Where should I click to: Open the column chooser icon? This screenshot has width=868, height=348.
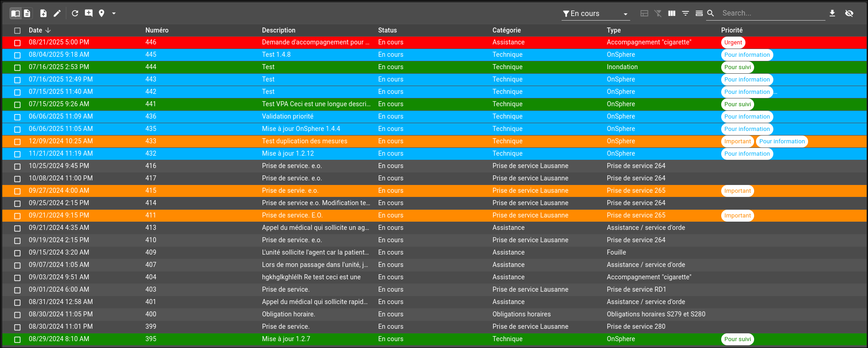[672, 13]
